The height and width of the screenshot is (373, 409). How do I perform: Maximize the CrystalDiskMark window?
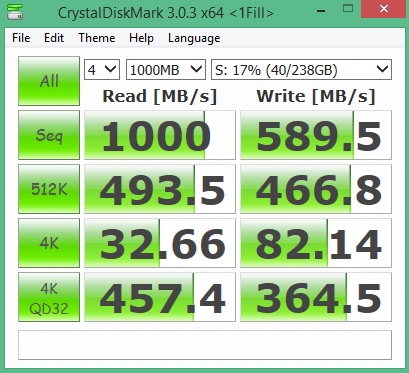(x=348, y=9)
